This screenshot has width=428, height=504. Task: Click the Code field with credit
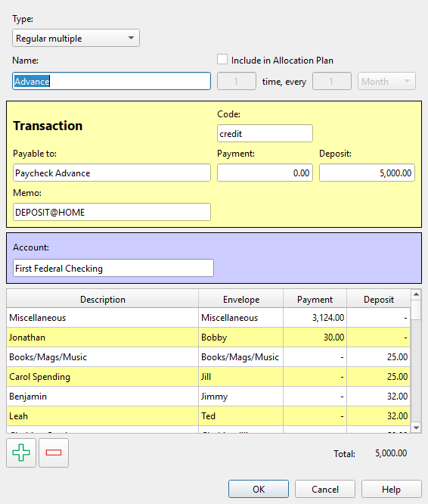tap(265, 133)
